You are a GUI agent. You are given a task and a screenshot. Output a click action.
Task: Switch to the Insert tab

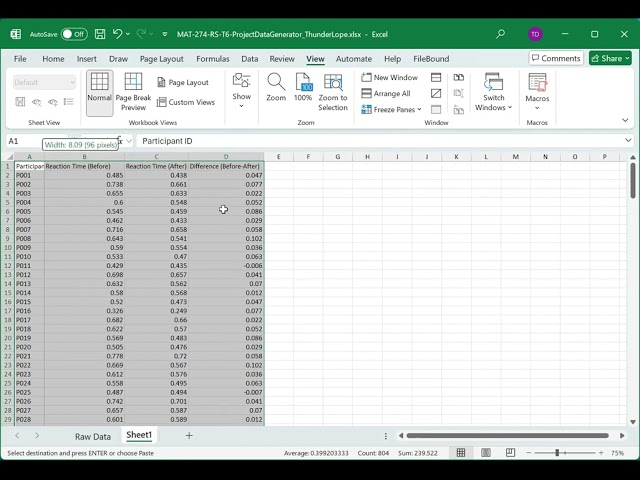(x=87, y=59)
